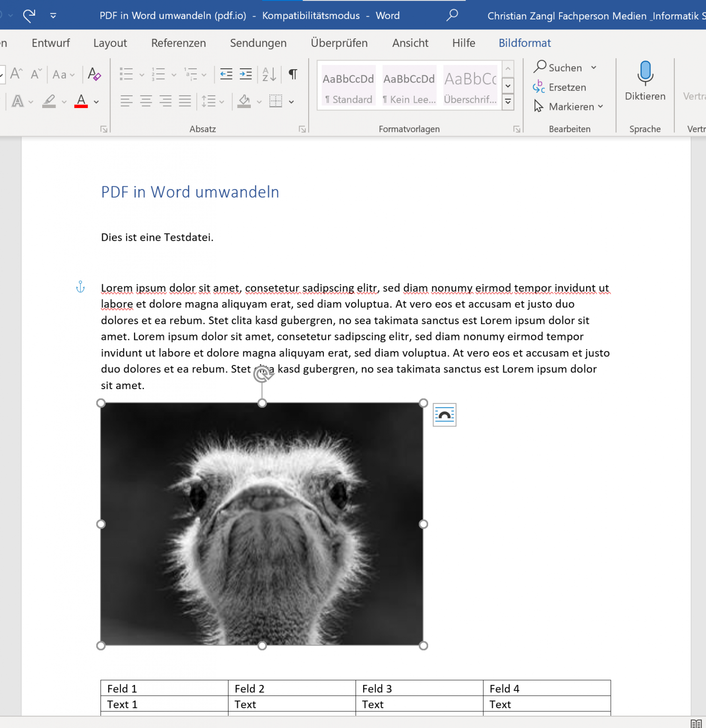
Task: Apply red font color
Action: point(81,101)
